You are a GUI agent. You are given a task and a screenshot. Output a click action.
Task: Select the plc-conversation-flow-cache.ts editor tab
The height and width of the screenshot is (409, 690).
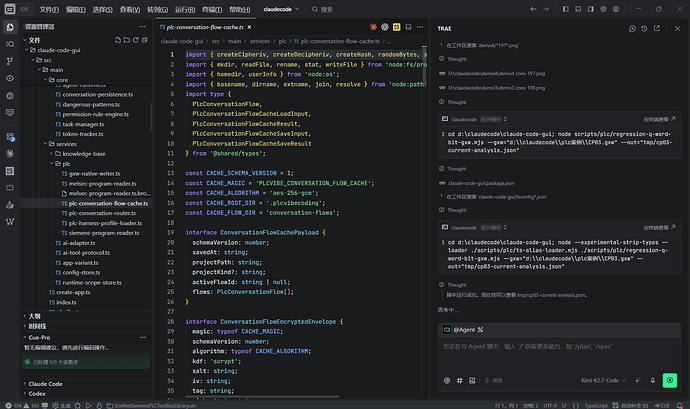205,27
